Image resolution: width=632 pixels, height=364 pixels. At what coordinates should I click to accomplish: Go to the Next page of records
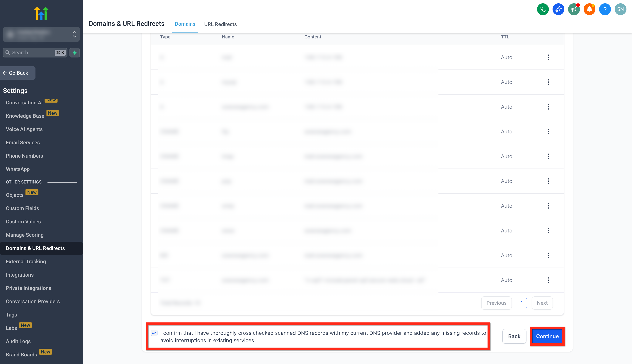click(x=542, y=303)
